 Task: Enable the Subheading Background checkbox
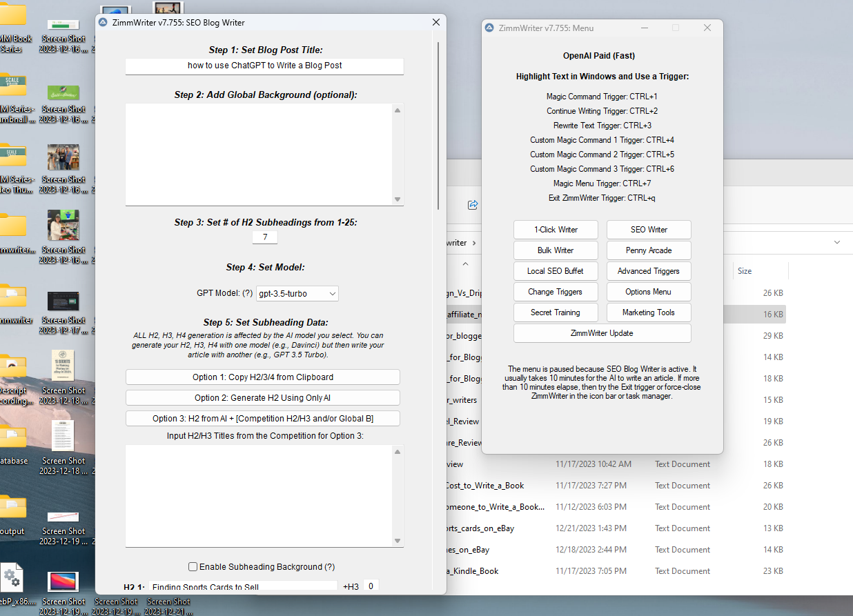pyautogui.click(x=193, y=566)
